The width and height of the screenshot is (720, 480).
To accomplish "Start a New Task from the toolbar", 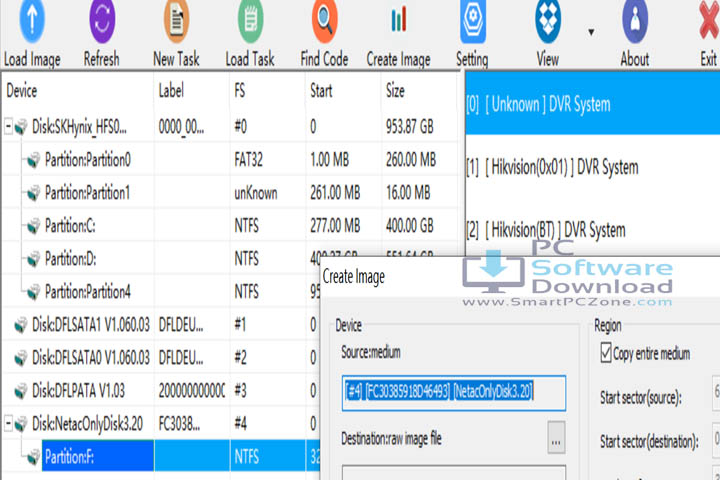I will [x=176, y=20].
